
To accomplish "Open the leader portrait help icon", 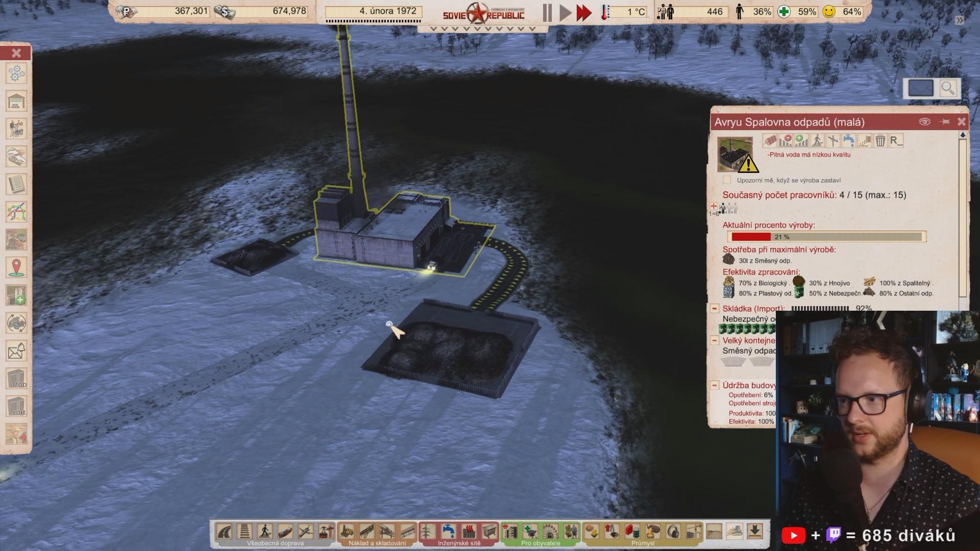I will tap(16, 434).
